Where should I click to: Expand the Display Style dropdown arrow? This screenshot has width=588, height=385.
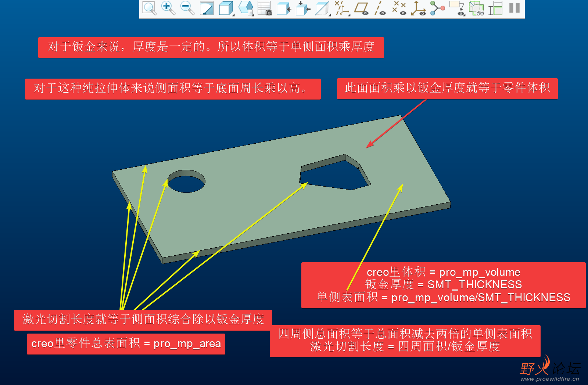pyautogui.click(x=233, y=15)
